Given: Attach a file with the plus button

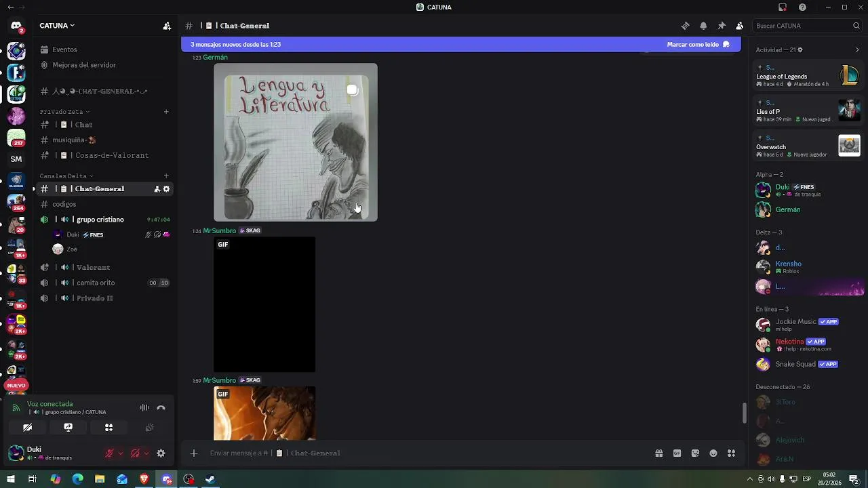Looking at the screenshot, I should [194, 453].
